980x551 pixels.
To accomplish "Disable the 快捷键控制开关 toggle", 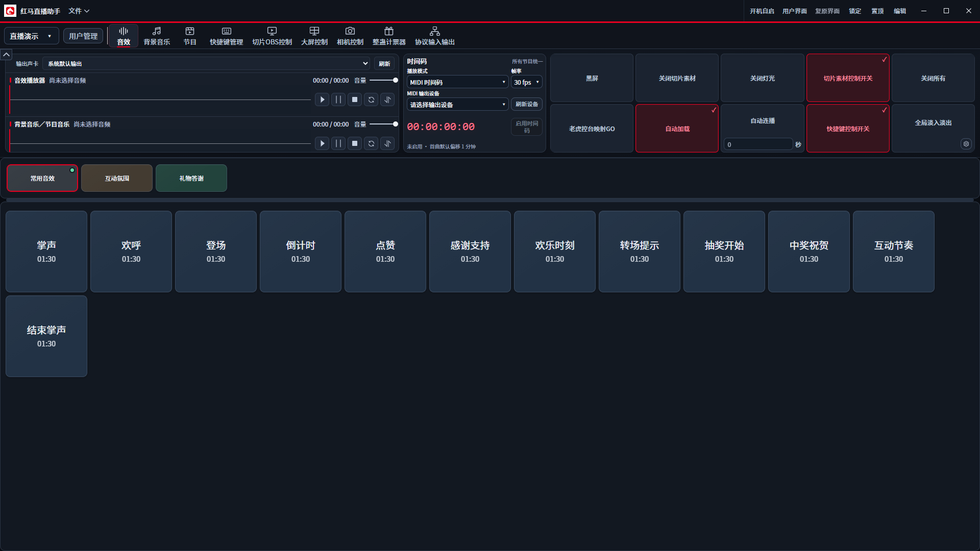I will click(848, 129).
